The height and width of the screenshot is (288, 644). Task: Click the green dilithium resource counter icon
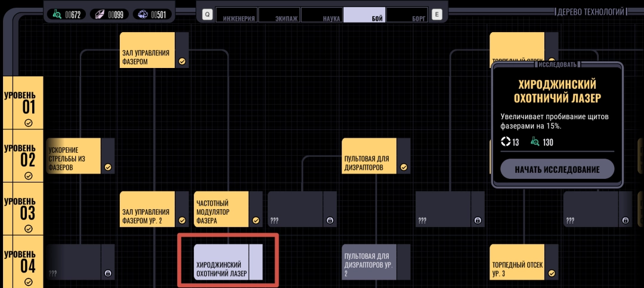[x=57, y=14]
